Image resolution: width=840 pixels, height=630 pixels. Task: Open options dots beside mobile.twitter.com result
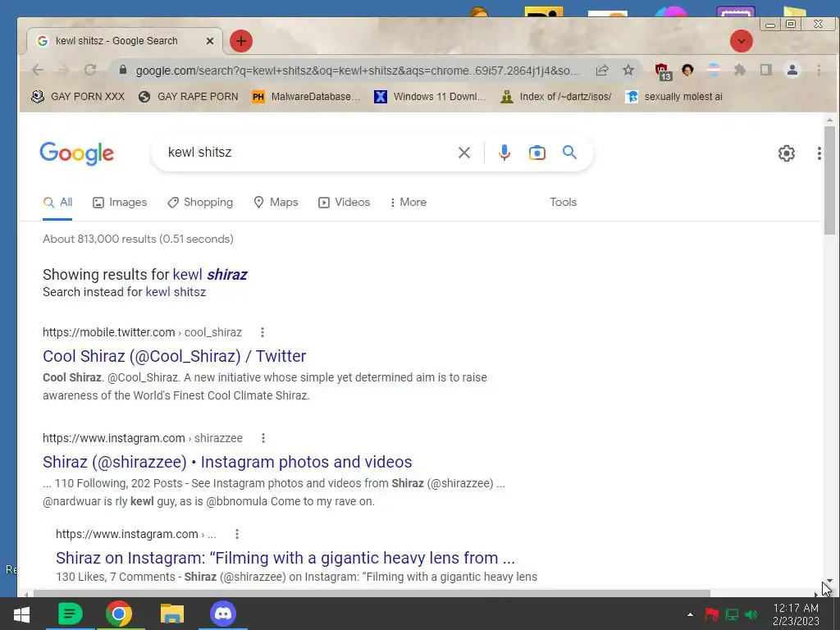[262, 332]
